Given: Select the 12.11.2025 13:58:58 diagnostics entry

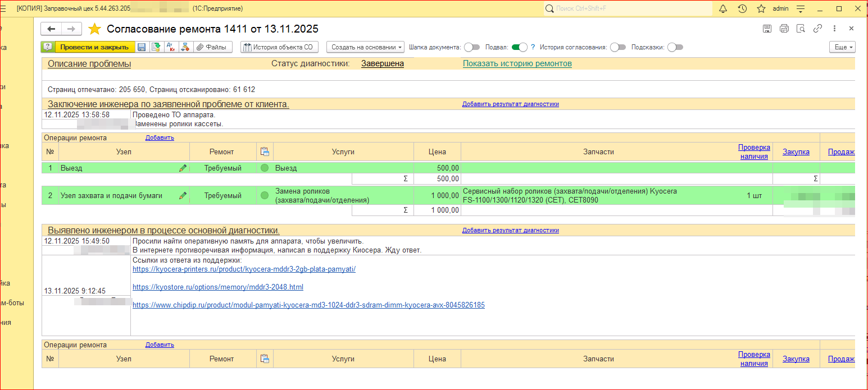Looking at the screenshot, I should pos(76,114).
